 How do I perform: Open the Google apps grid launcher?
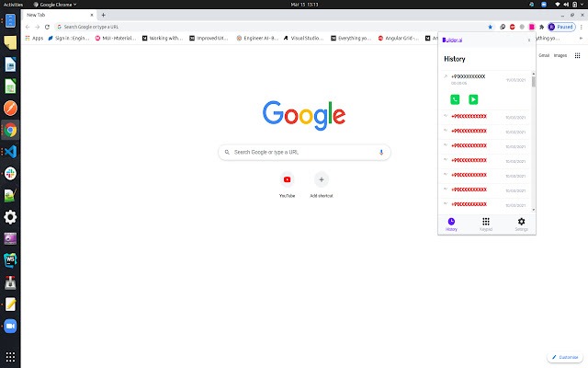pos(577,55)
